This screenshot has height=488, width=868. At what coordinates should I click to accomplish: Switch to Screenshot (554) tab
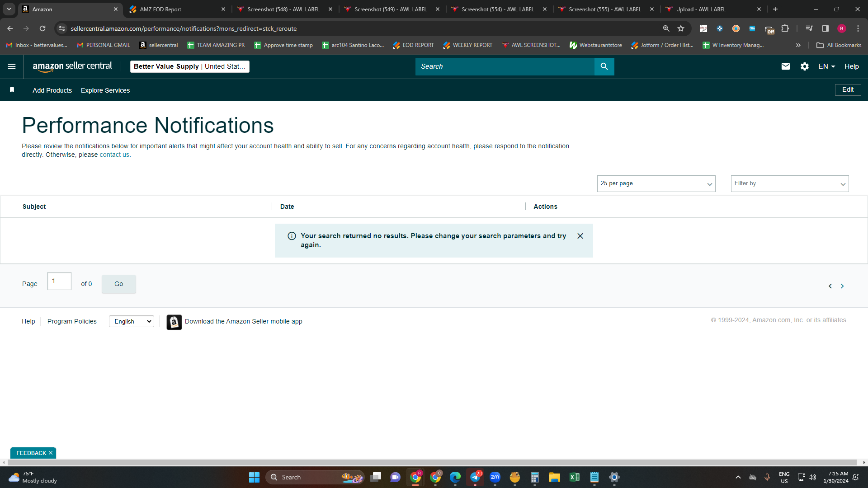coord(499,9)
